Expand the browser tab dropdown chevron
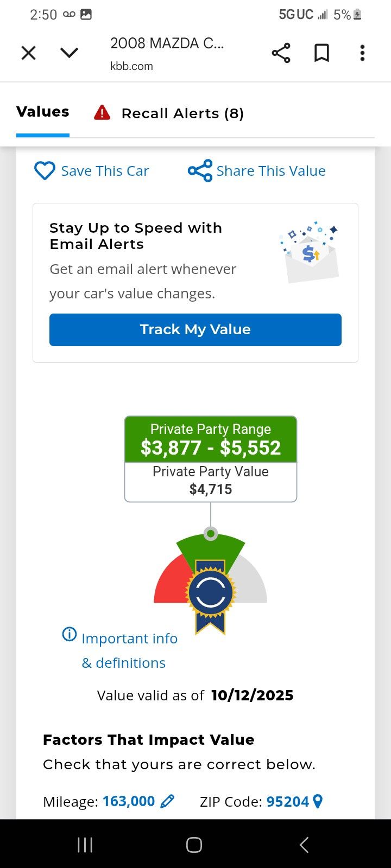 69,53
